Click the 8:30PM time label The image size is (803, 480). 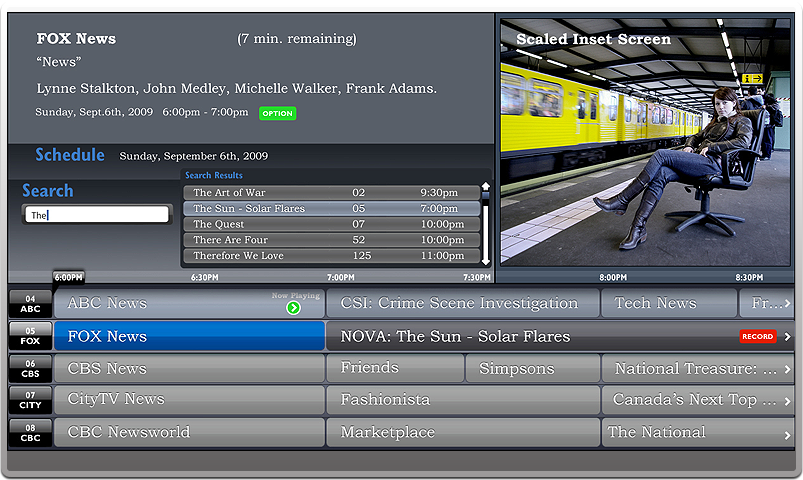(x=749, y=277)
